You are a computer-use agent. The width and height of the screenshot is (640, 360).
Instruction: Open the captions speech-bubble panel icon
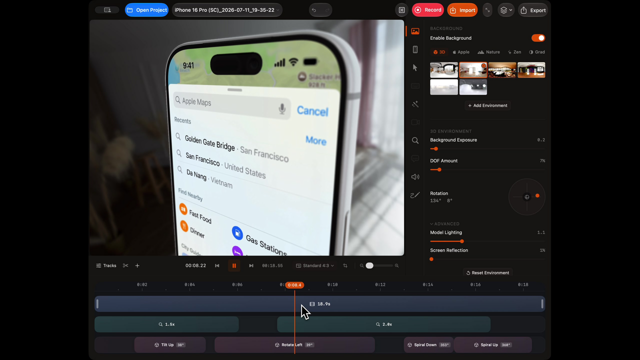tap(415, 158)
